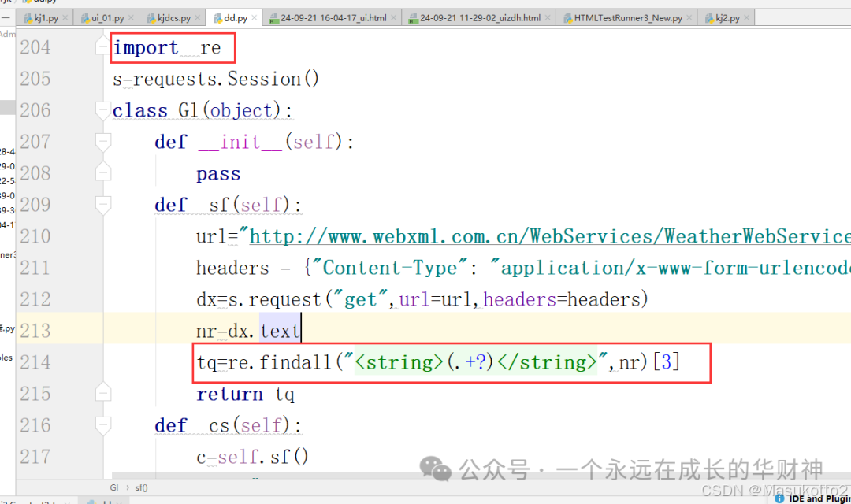Click the fold end marker at line 208
851x504 pixels.
click(102, 172)
